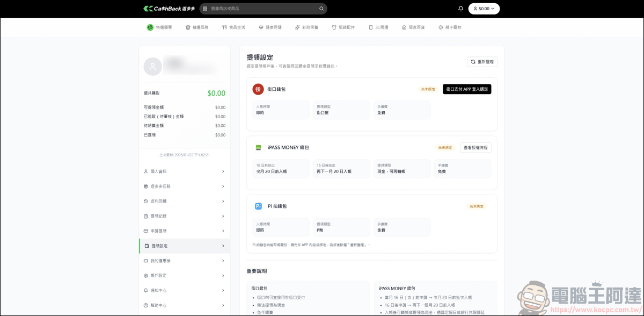Click the iPASS MONEY wallet logo
Viewport: 644px width, 316px height.
(x=258, y=147)
